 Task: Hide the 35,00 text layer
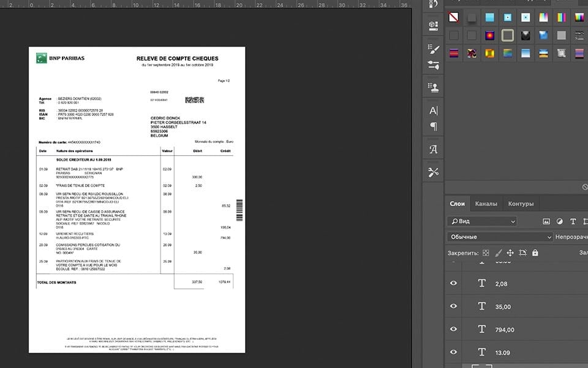tap(453, 306)
